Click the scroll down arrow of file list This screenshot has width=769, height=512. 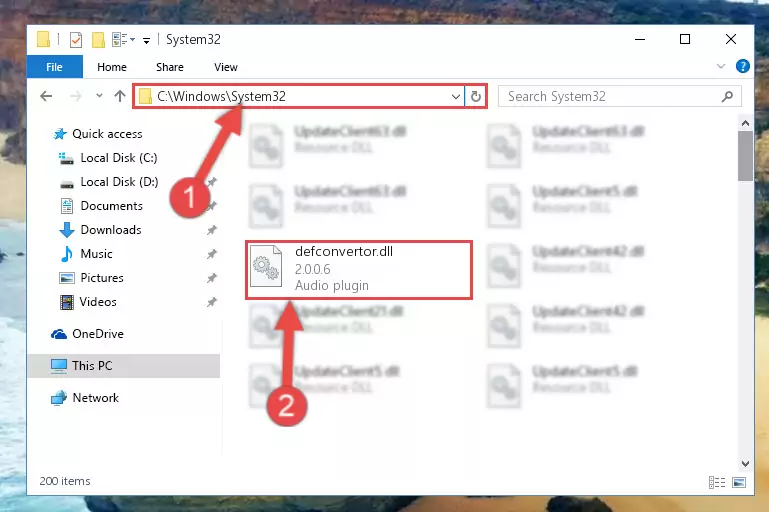point(745,463)
